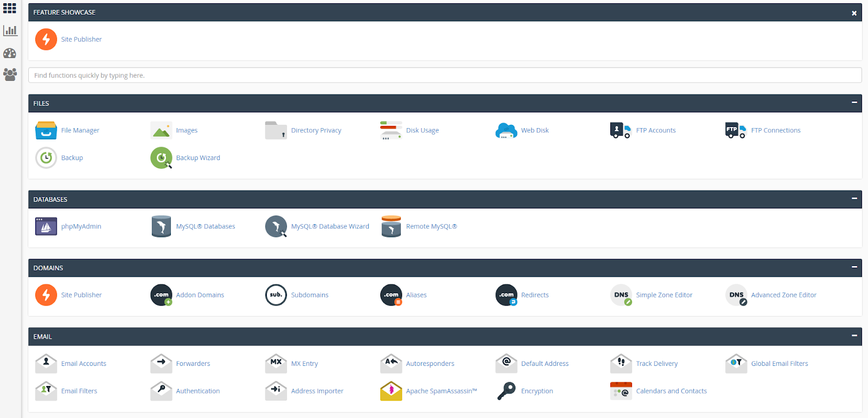Click the Aliases .com icon
This screenshot has width=868, height=418.
[391, 295]
